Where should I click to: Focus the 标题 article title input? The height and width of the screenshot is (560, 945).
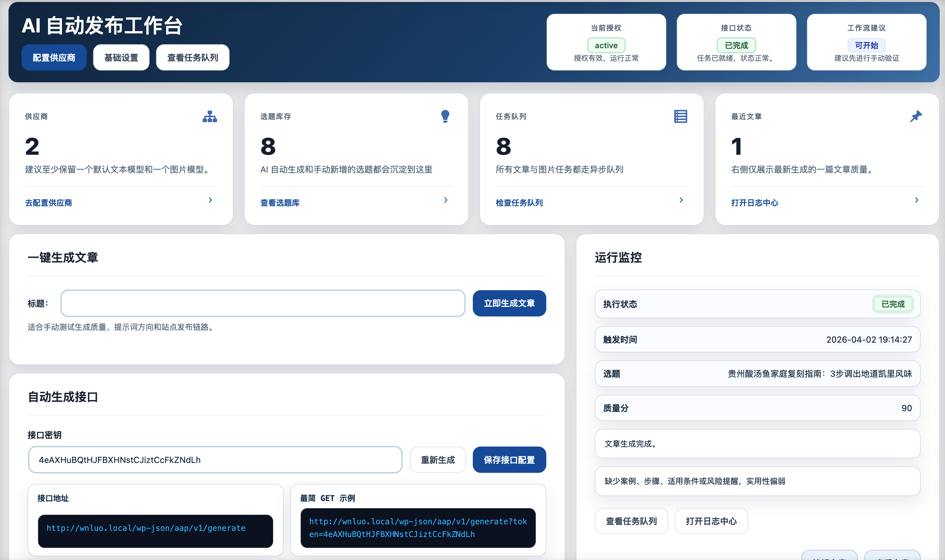(x=263, y=303)
